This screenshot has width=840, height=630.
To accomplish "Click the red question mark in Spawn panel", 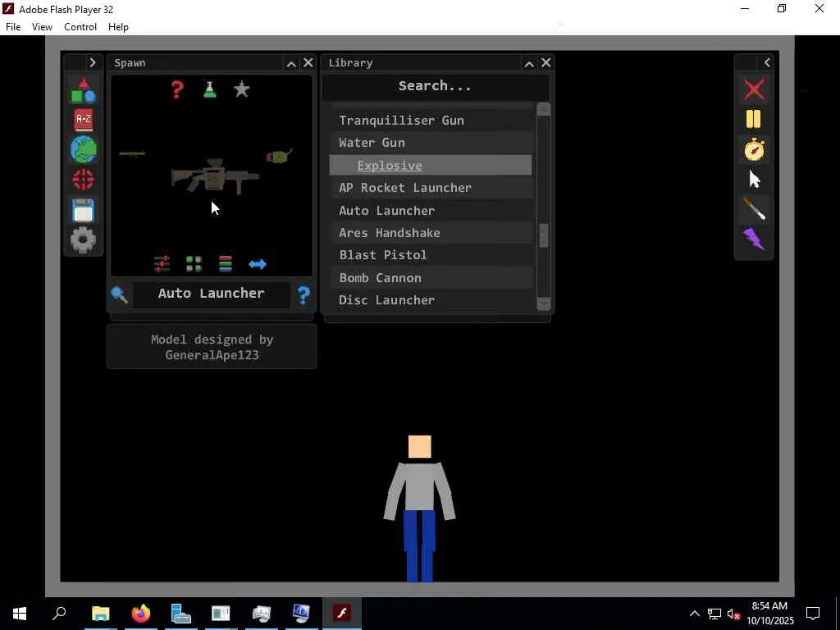I will pyautogui.click(x=177, y=89).
